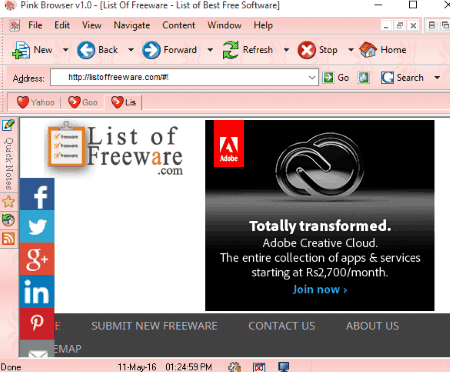Screen dimensions: 450x372
Task: Expand the Search engine dropdown arrow
Action: click(437, 78)
